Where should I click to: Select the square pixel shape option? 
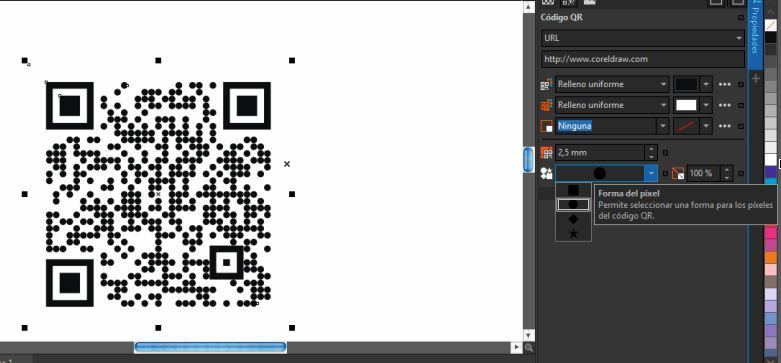coord(573,190)
